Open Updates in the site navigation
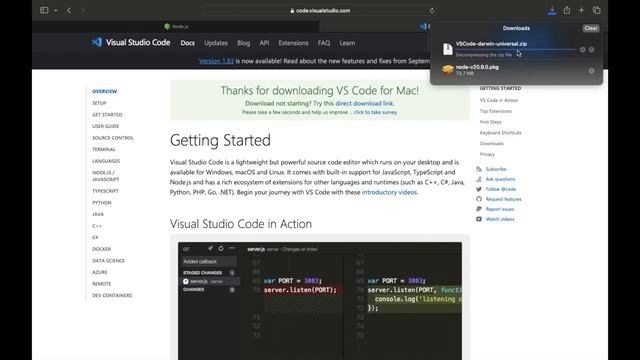This screenshot has width=640, height=360. (x=216, y=43)
